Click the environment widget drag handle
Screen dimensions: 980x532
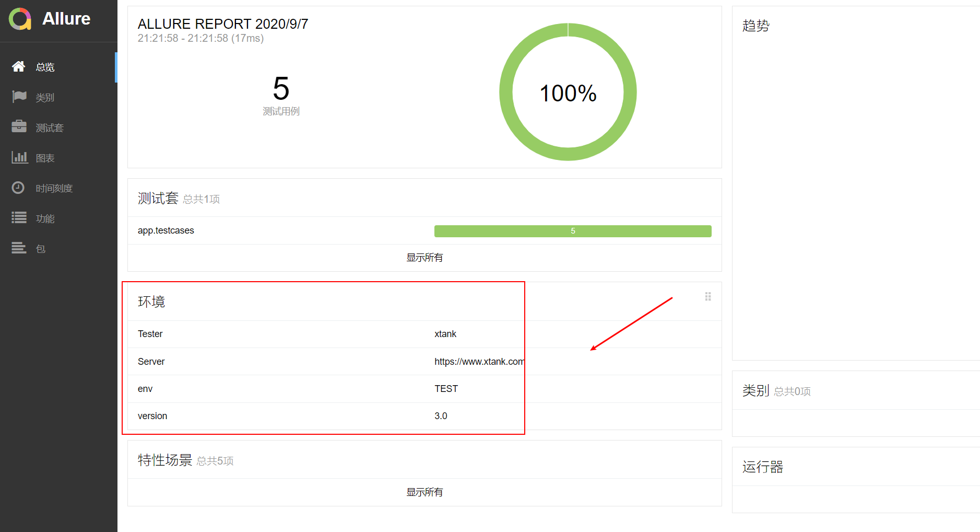tap(708, 297)
